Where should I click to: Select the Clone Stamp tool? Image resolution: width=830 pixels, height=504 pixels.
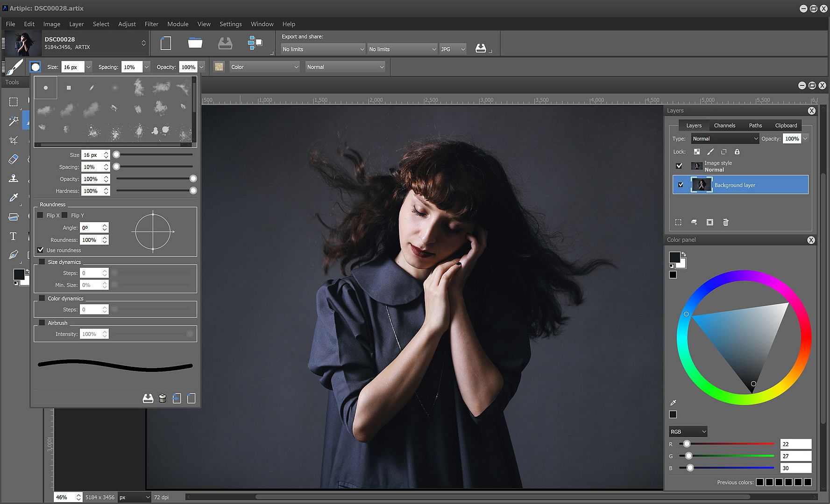pyautogui.click(x=13, y=179)
